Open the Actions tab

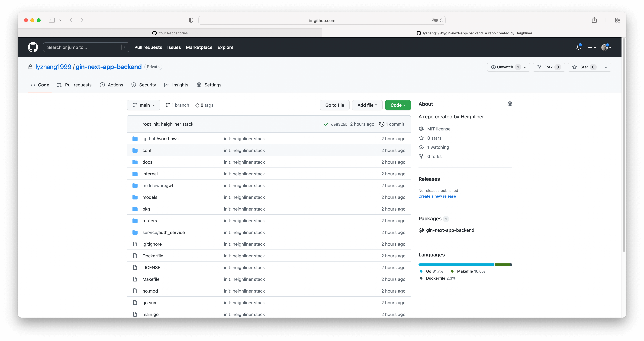pyautogui.click(x=112, y=85)
